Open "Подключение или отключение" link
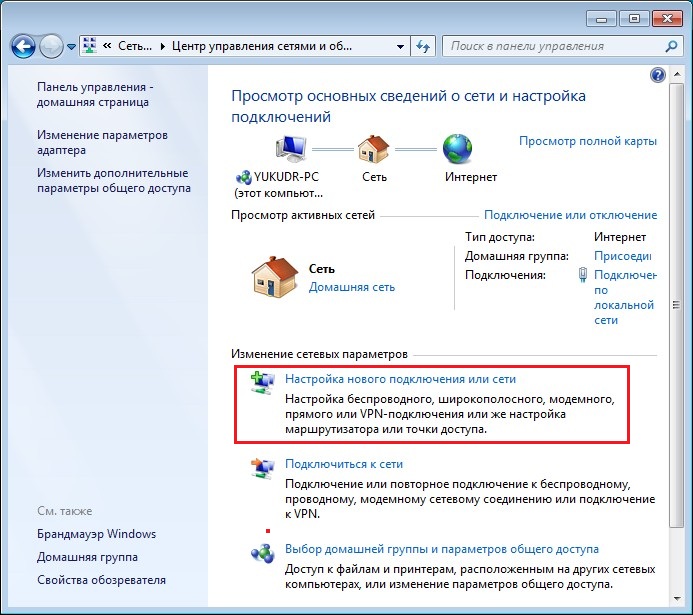The height and width of the screenshot is (615, 693). coord(571,215)
